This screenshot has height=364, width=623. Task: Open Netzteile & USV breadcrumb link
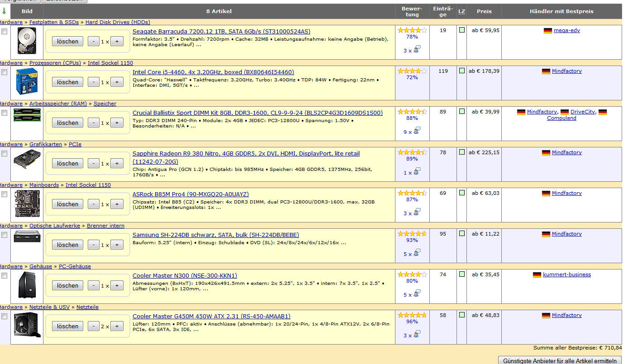click(x=50, y=307)
